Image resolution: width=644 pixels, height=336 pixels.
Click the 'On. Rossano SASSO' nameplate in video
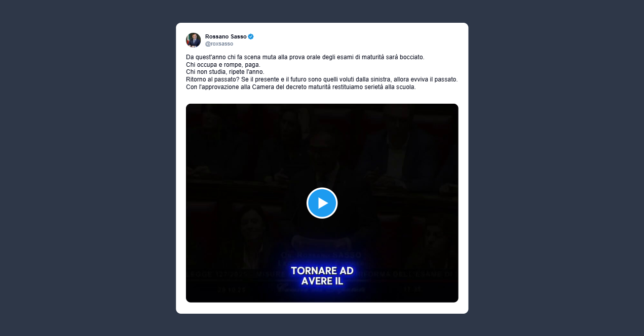[x=322, y=254]
